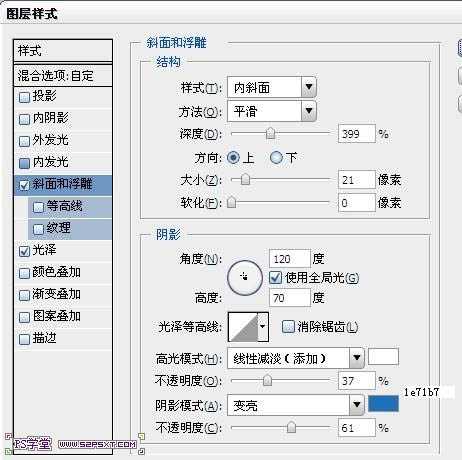Select 混合选项:自定 blending options entry

click(63, 76)
